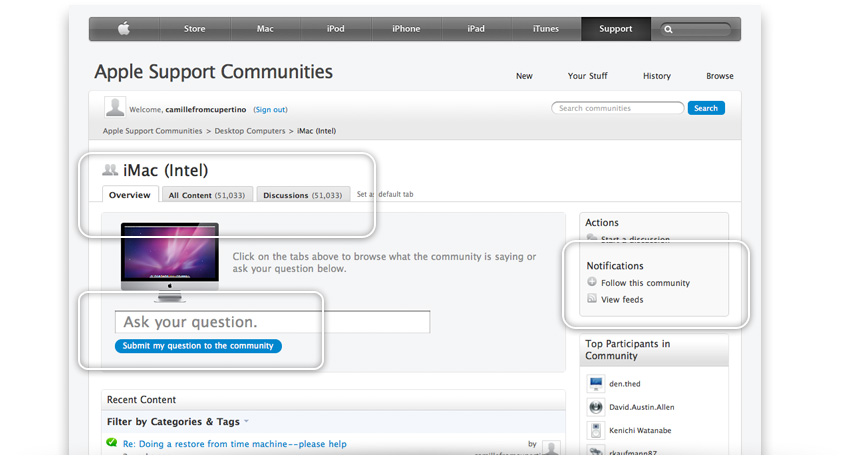Click the Ask your question field
The height and width of the screenshot is (465, 850).
pos(272,322)
